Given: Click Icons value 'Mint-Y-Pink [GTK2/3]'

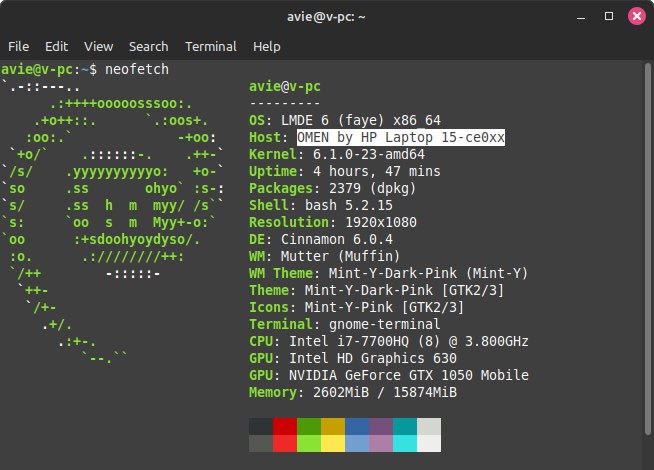Looking at the screenshot, I should 384,307.
